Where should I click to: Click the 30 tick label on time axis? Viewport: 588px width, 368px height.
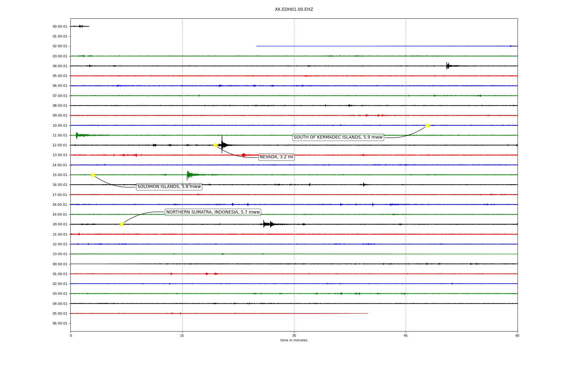click(294, 335)
